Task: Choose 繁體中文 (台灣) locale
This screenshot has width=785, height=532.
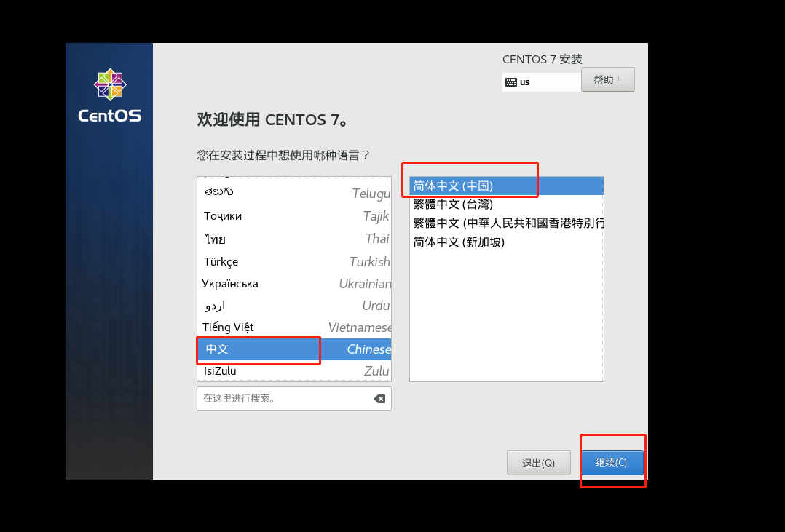Action: [507, 205]
